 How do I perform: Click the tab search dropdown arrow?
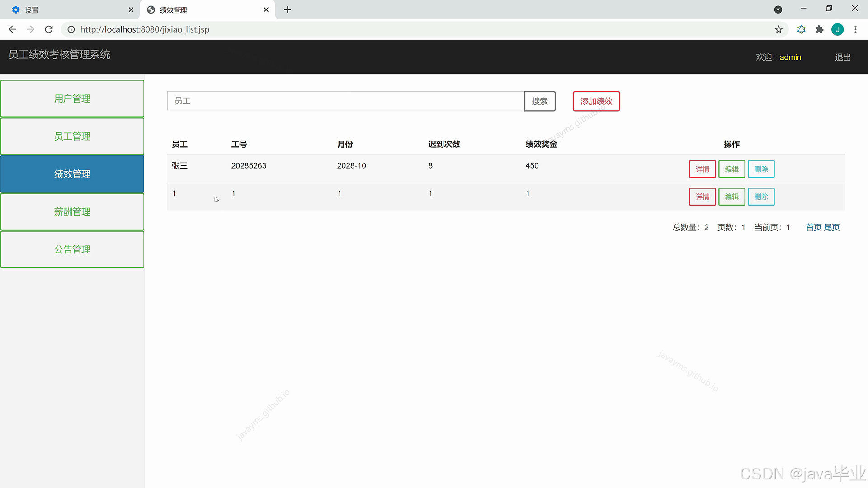(x=778, y=9)
